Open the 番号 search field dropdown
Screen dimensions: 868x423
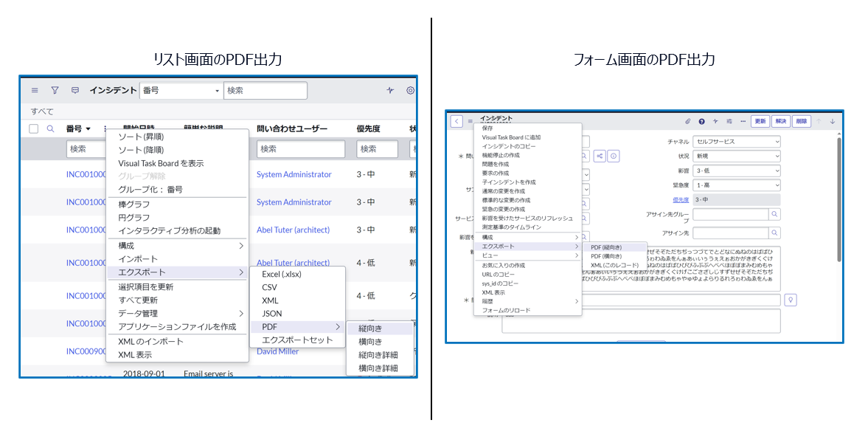[181, 90]
